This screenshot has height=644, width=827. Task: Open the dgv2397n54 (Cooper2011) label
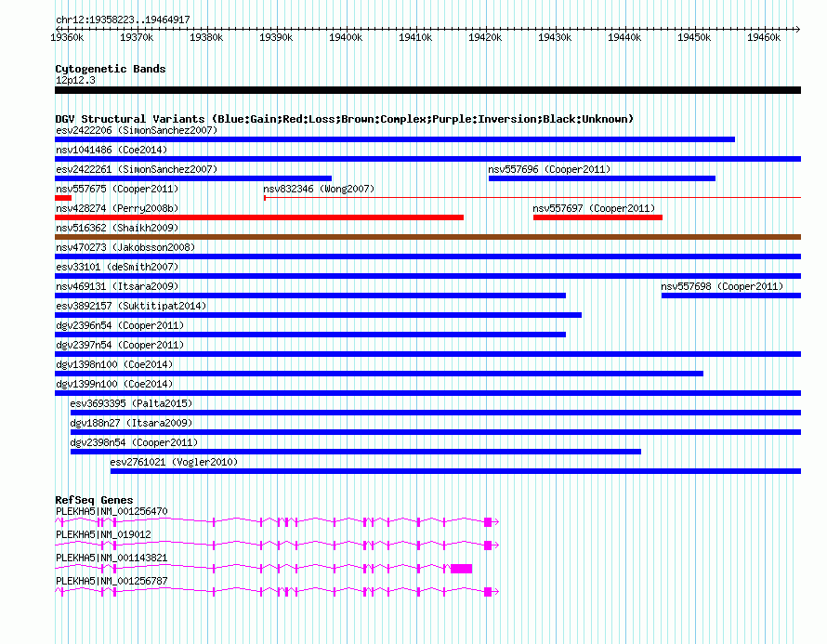tap(120, 345)
